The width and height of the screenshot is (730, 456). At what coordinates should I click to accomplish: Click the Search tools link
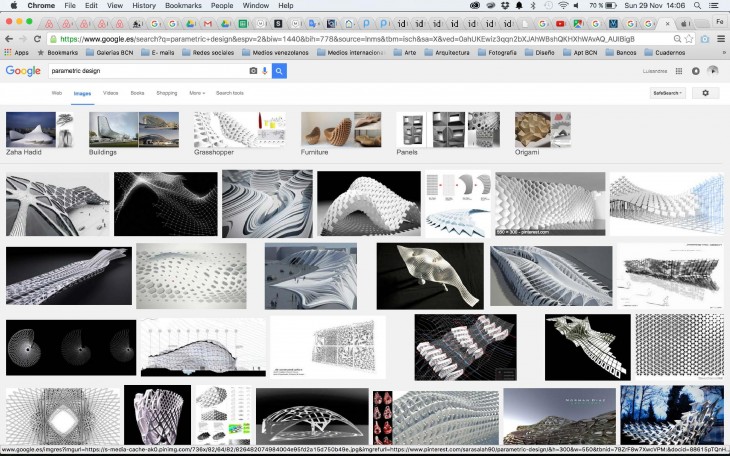(x=229, y=93)
